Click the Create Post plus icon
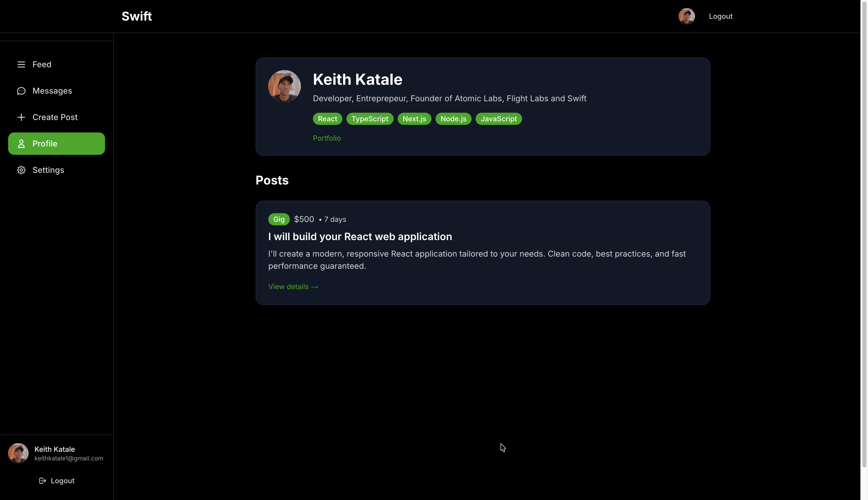 (x=21, y=117)
